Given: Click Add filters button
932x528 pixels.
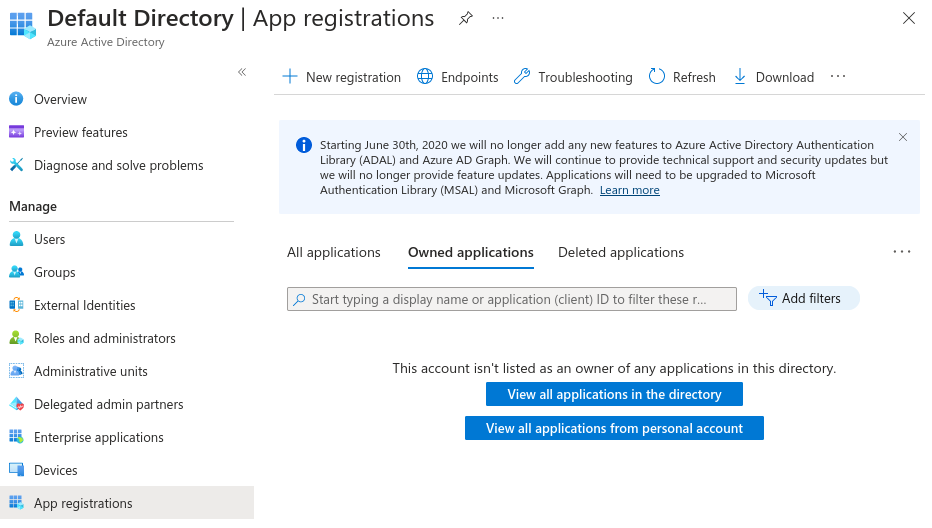Looking at the screenshot, I should 804,298.
